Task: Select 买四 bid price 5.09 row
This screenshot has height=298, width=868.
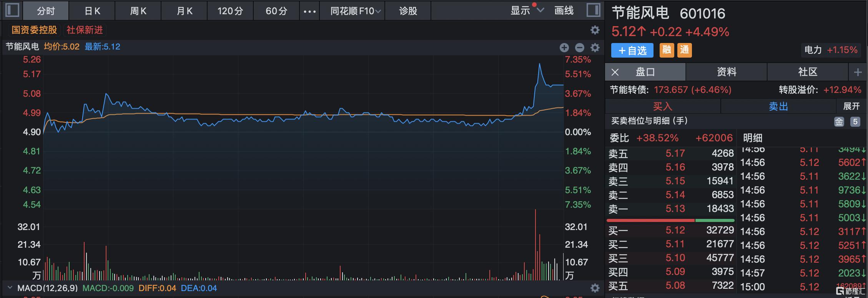Action: coord(671,272)
